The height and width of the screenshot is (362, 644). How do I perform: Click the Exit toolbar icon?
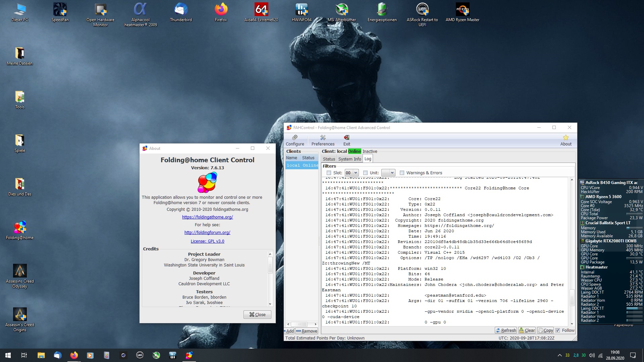(x=346, y=138)
